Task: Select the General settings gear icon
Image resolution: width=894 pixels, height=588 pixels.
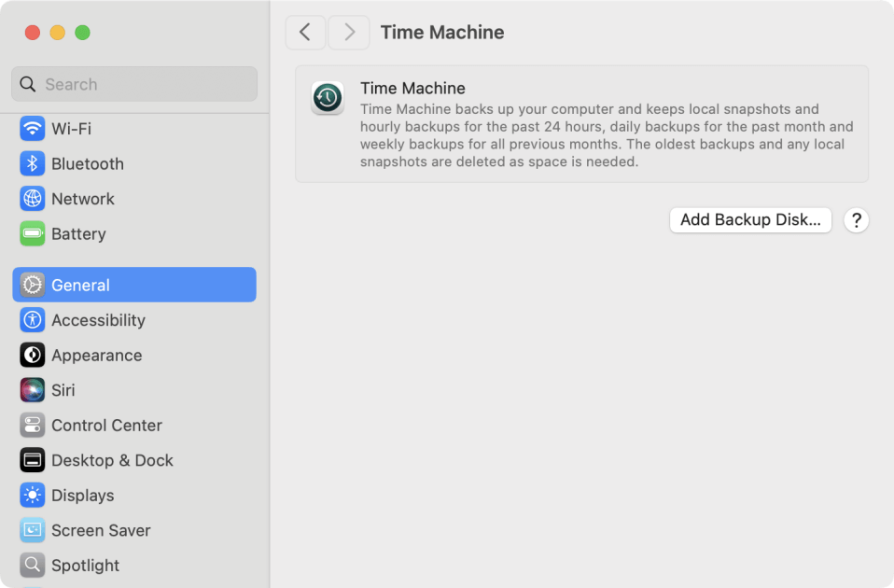Action: coord(32,285)
